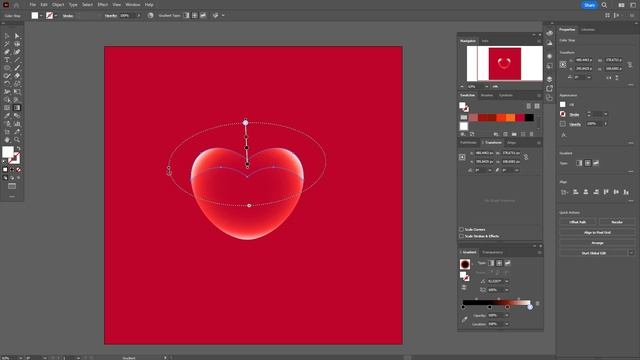Click the Navigator artboard thumbnail preview
This screenshot has width=640, height=360.
coord(504,64)
